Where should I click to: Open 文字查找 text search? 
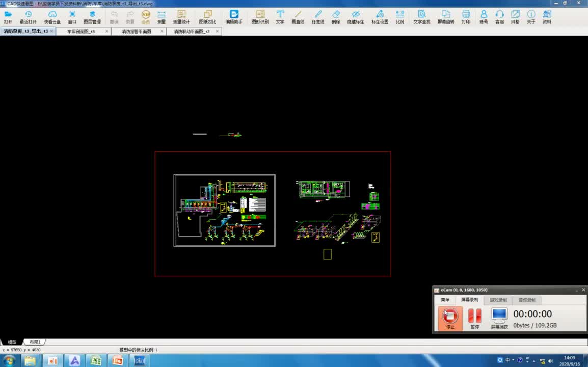pos(422,17)
